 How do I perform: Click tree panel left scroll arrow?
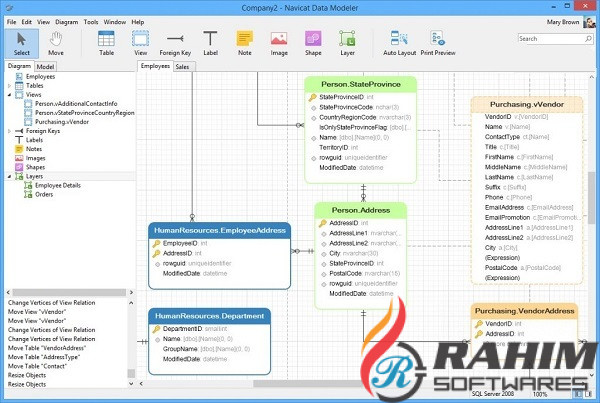[8, 292]
